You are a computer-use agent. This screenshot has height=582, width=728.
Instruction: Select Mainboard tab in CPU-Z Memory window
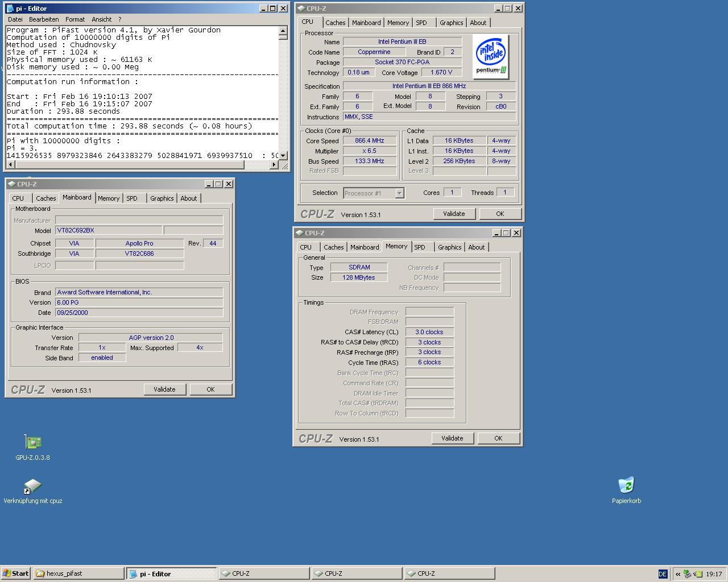click(365, 247)
